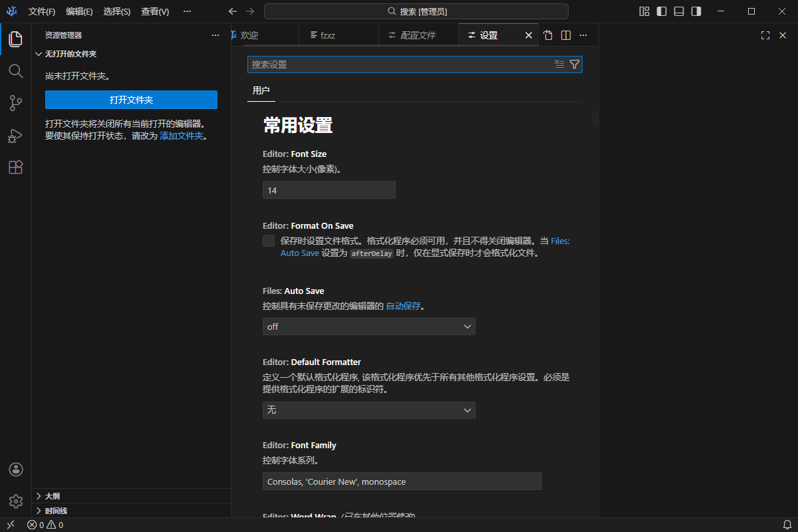Click the filter funnel in settings search
The width and height of the screenshot is (798, 532).
pyautogui.click(x=574, y=64)
